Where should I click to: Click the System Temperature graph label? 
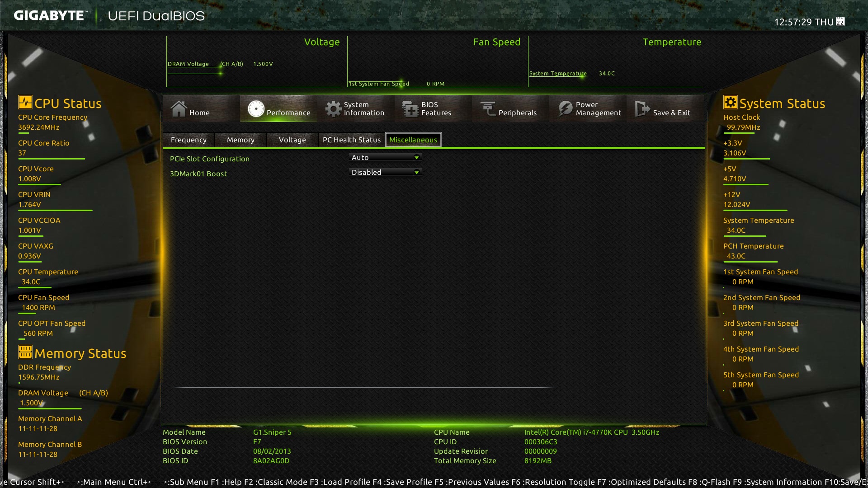click(x=558, y=74)
